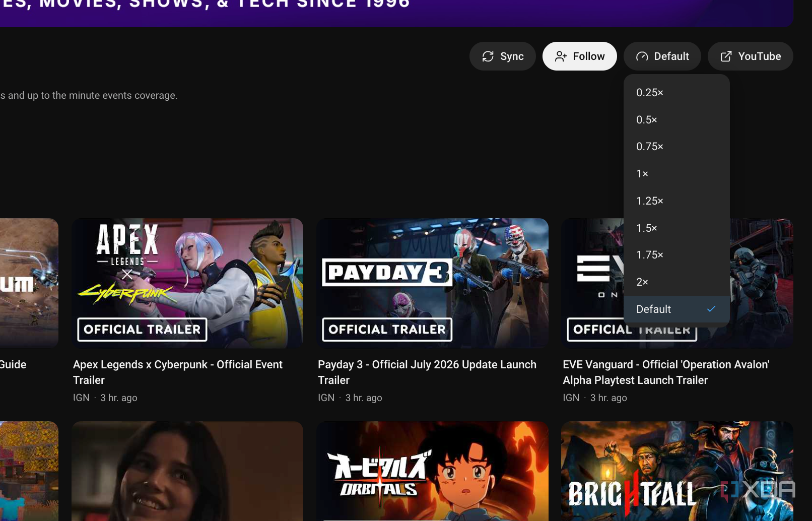Select 1× playback speed
Image resolution: width=812 pixels, height=521 pixels.
tap(676, 173)
